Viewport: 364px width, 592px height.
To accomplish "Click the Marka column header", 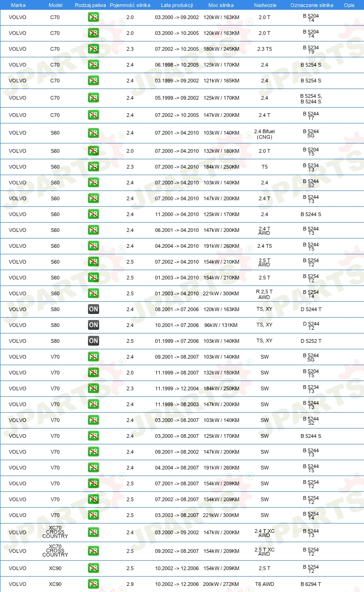I will click(18, 5).
